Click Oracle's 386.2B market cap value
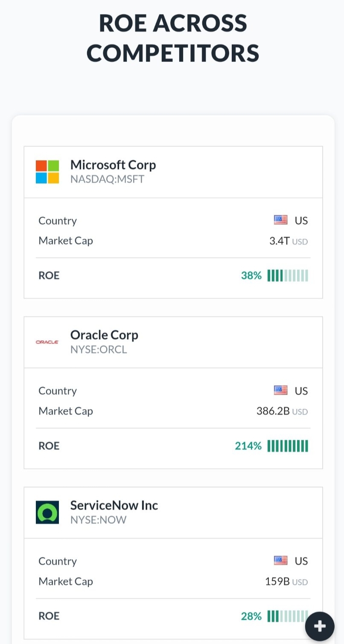344x644 pixels. [x=273, y=411]
